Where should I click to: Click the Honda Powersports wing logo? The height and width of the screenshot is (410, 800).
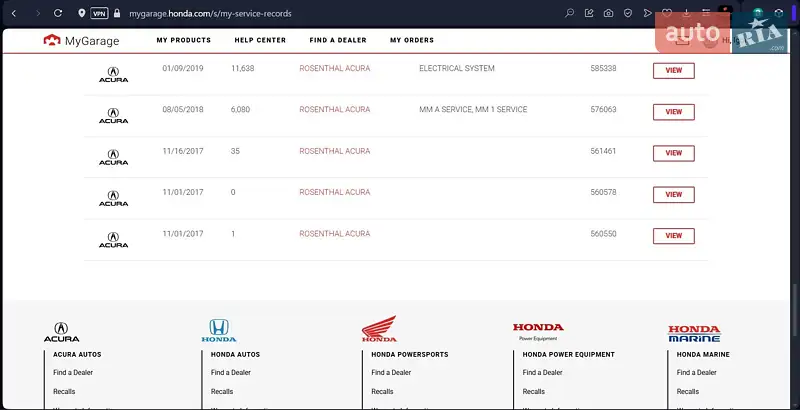(x=379, y=329)
